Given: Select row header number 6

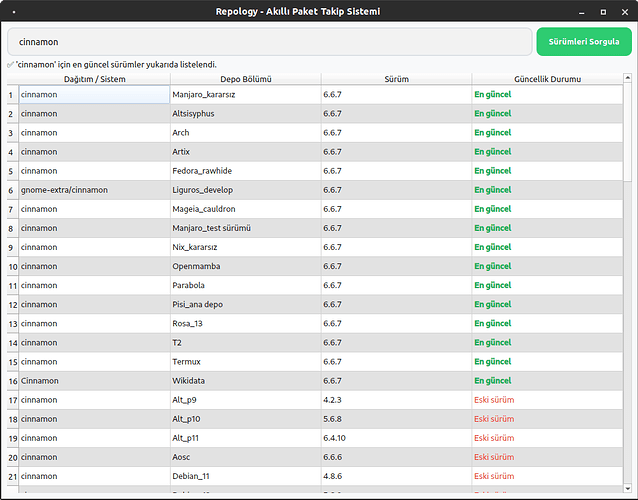Looking at the screenshot, I should click(10, 190).
